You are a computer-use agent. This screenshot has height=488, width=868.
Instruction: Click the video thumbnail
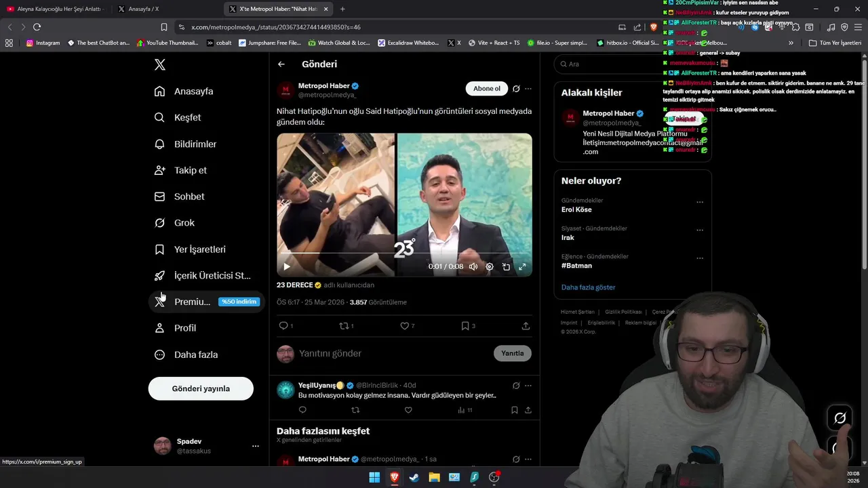(x=404, y=205)
